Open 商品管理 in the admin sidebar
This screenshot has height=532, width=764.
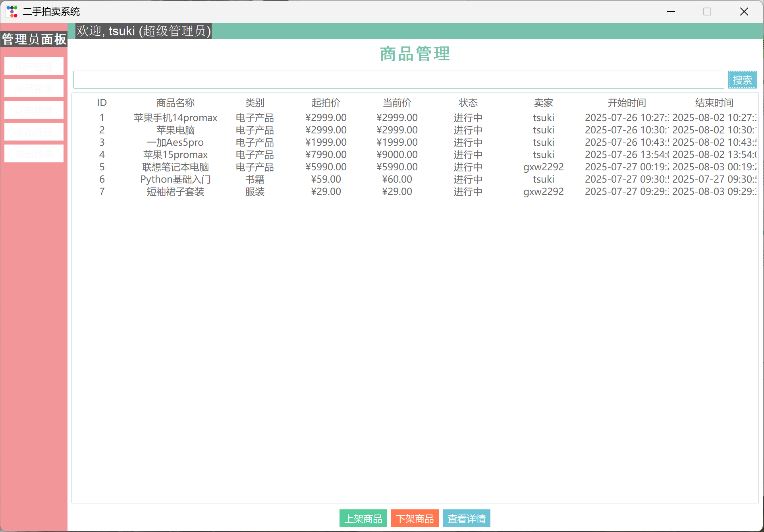click(34, 88)
